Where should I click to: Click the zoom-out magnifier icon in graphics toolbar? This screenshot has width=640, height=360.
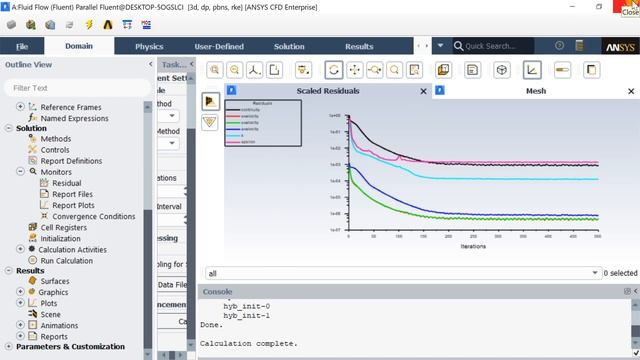pos(234,70)
